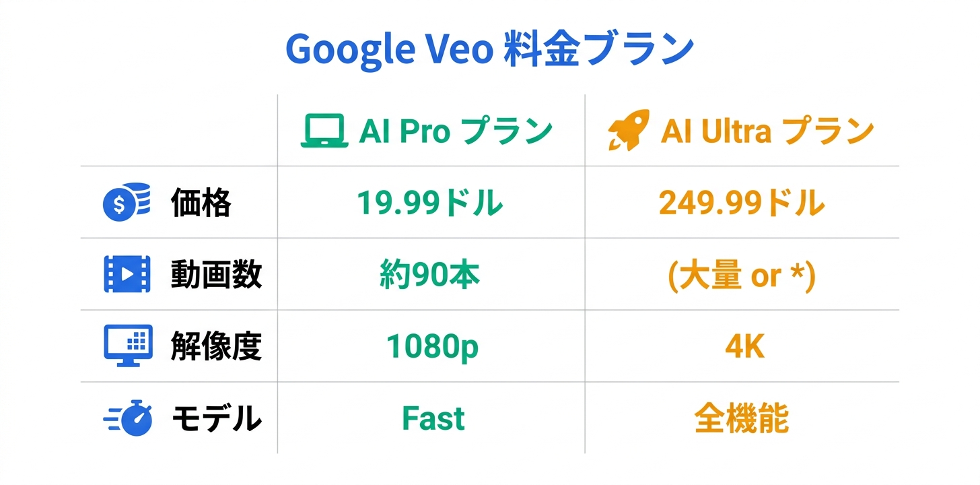Screen dimensions: 980x485
Task: Click the 解像度 row label
Action: [216, 346]
